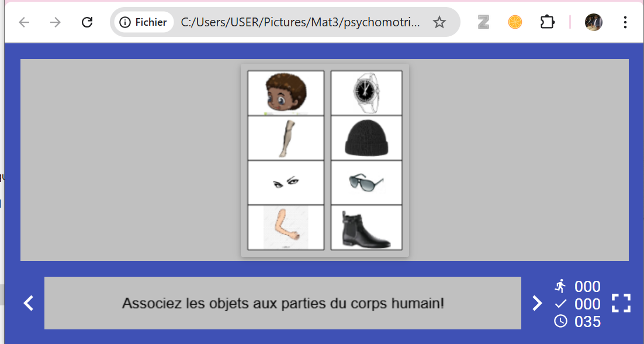
Task: Click the Fichier site info chip
Action: coord(143,22)
